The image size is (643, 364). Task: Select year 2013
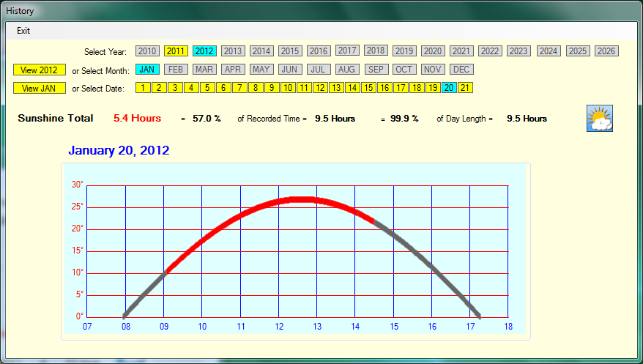point(233,51)
